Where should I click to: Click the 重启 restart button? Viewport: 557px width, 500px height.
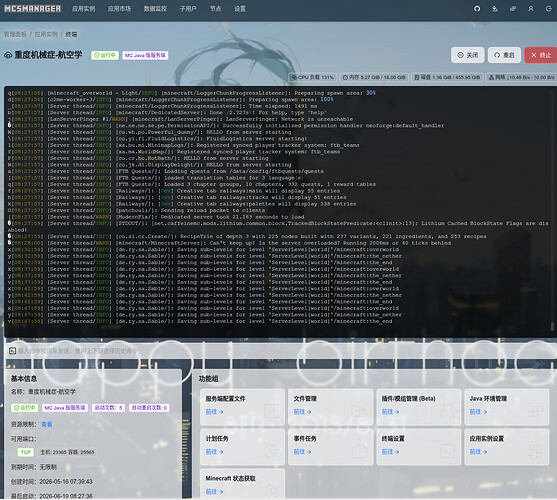point(504,55)
